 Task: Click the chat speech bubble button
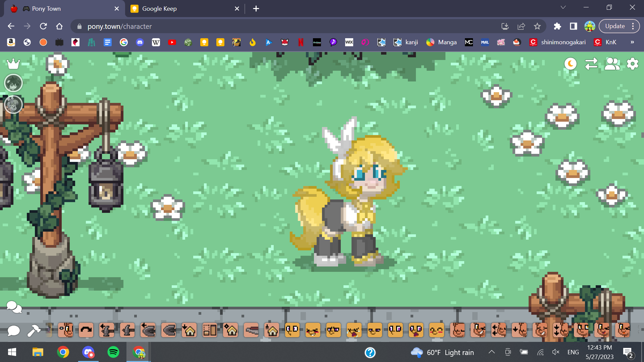click(x=13, y=330)
